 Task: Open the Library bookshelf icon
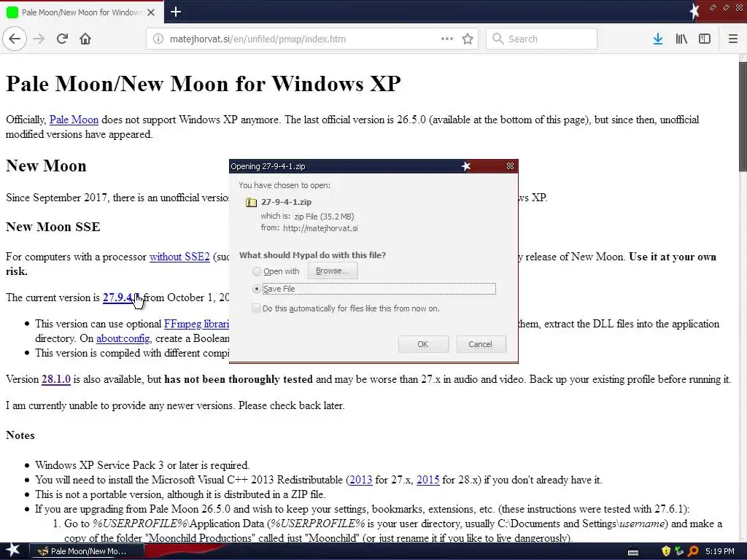[x=681, y=39]
